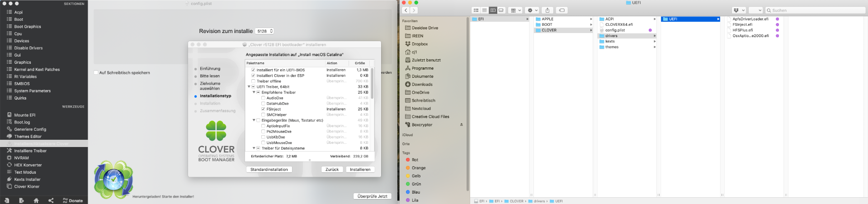Select config.plist in Finder column
The width and height of the screenshot is (868, 204).
point(615,30)
